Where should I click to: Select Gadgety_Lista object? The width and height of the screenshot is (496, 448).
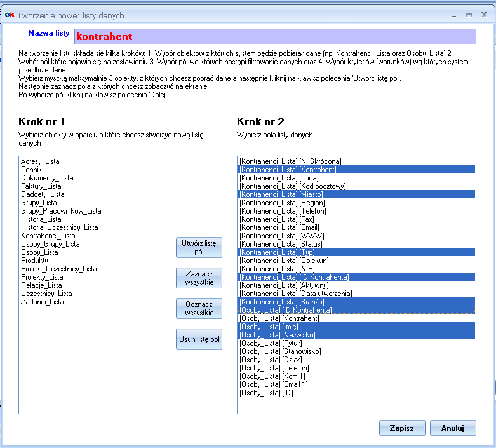tap(90, 194)
